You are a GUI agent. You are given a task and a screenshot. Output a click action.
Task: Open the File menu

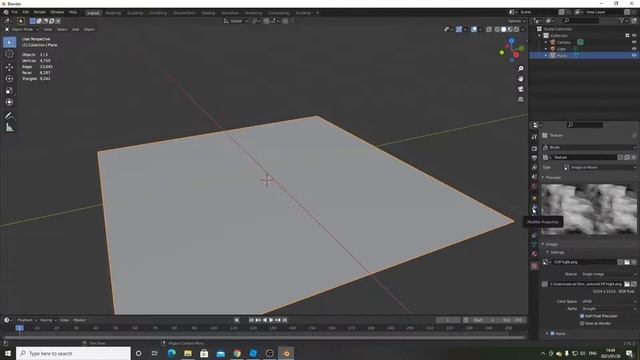pyautogui.click(x=15, y=13)
